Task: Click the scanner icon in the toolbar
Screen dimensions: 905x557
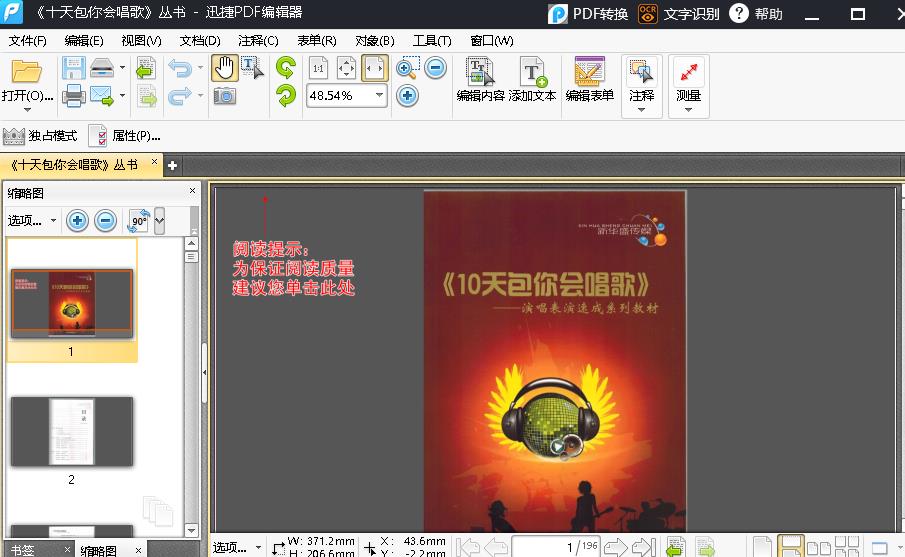Action: tap(102, 68)
